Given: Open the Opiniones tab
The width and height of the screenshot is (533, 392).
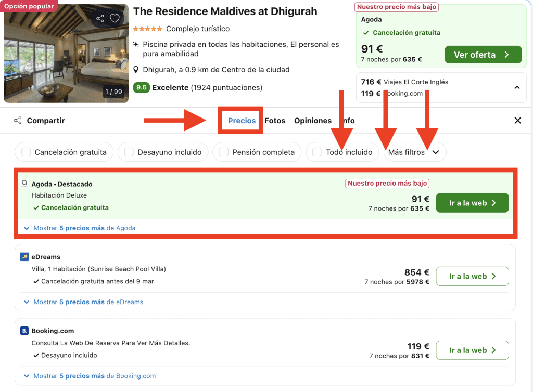Looking at the screenshot, I should click(x=312, y=121).
